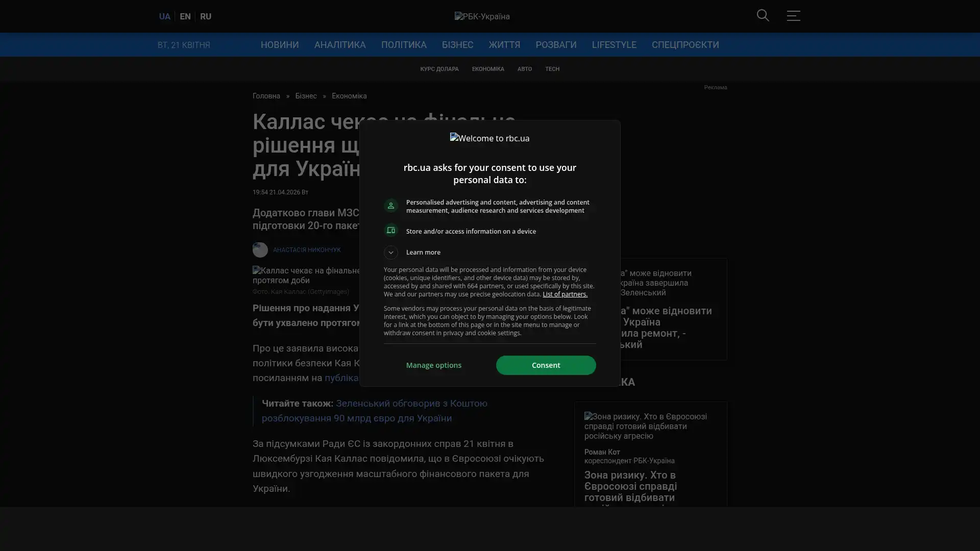Switch language to EN
Image resolution: width=980 pixels, height=551 pixels.
click(185, 16)
